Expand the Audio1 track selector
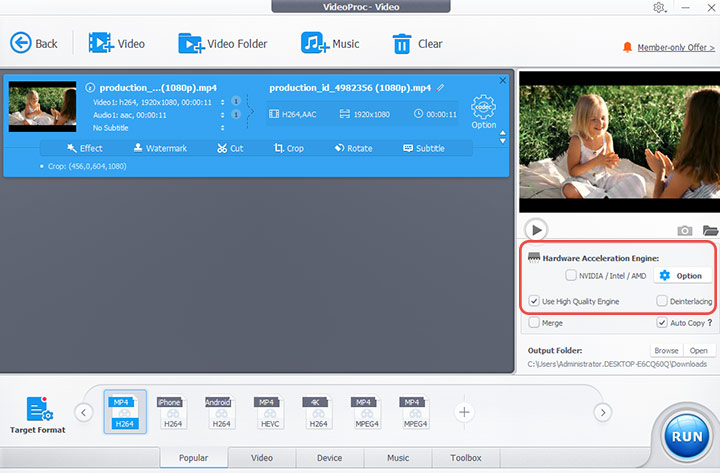720x473 pixels. point(223,115)
